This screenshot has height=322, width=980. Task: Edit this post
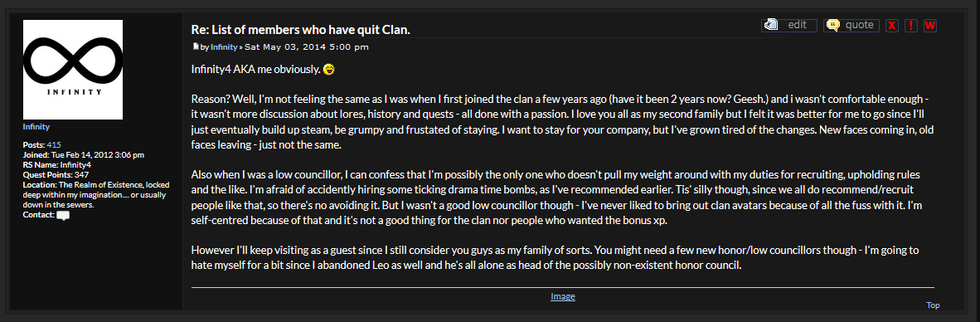[788, 25]
